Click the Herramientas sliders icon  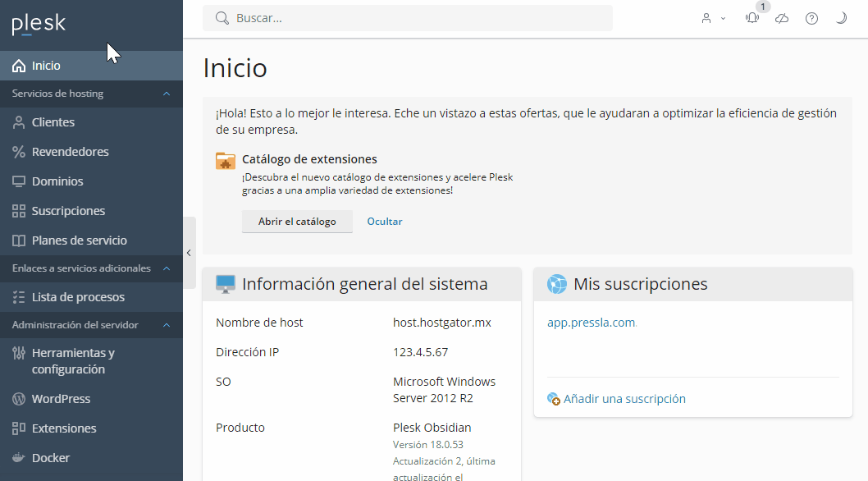click(19, 353)
